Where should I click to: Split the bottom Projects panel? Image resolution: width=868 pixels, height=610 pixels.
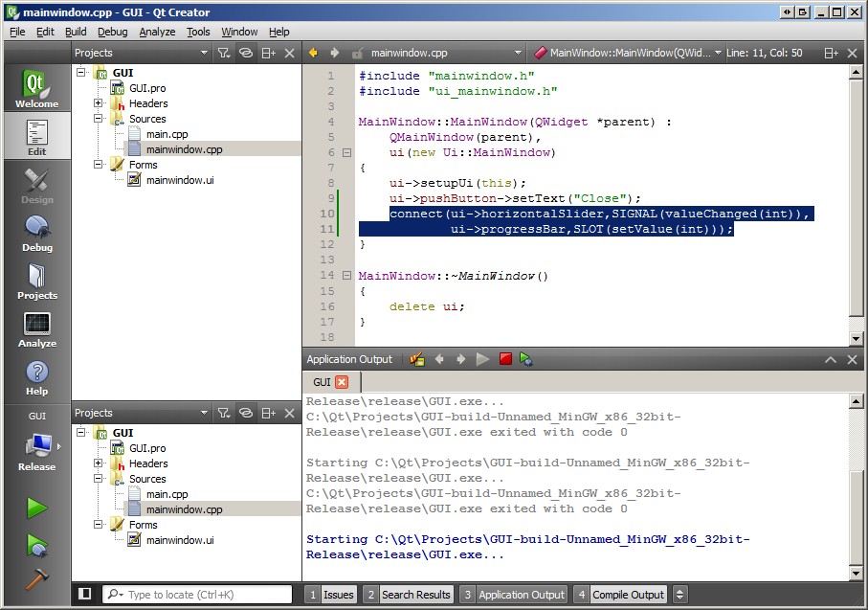click(269, 413)
